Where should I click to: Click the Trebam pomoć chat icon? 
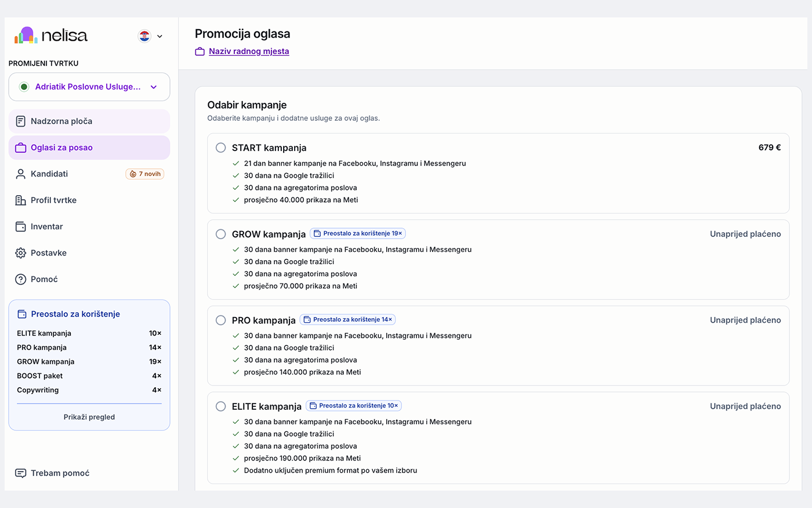pos(20,473)
